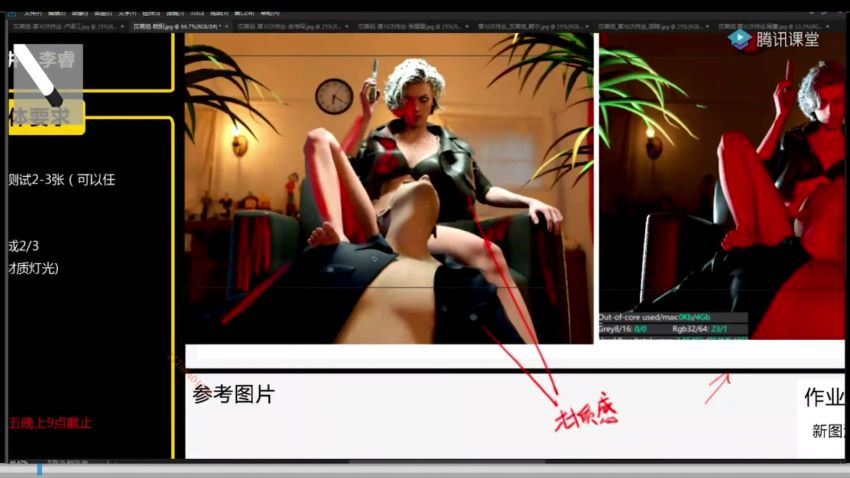
Task: Close the active 66.7%(RGB/8#) document tab
Action: tap(227, 26)
